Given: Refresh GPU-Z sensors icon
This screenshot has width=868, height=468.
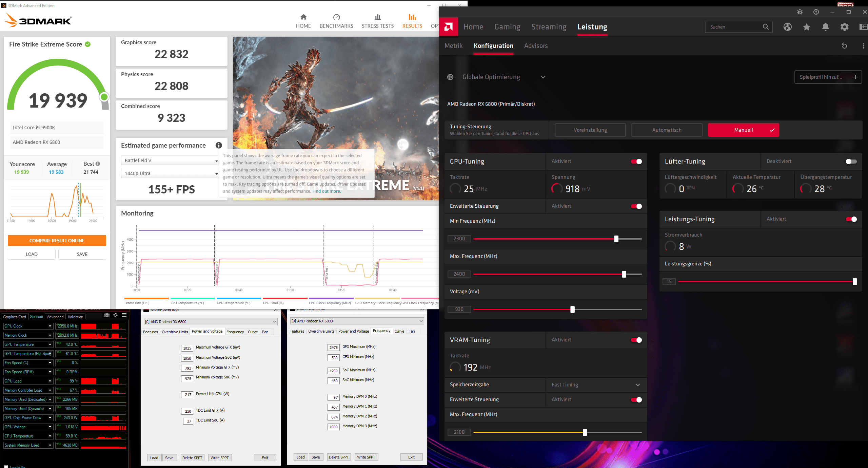Looking at the screenshot, I should [116, 315].
